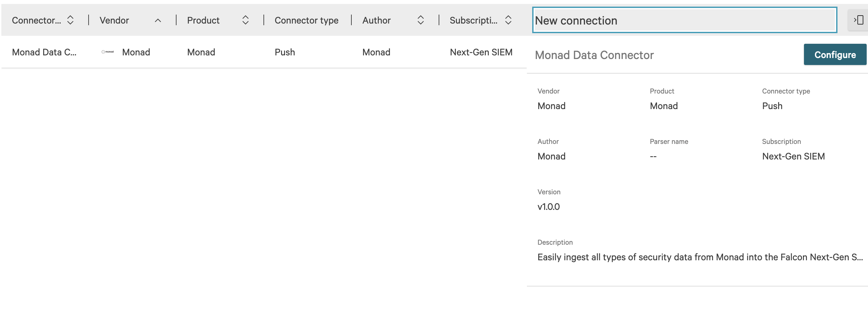Click the Product column header label
The width and height of the screenshot is (868, 313).
pos(203,21)
